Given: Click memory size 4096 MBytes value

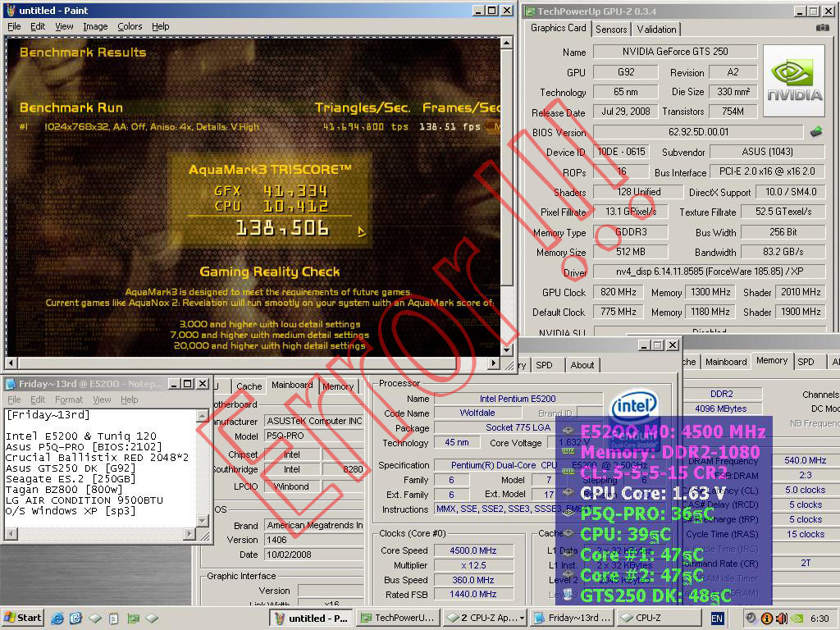Looking at the screenshot, I should point(720,409).
